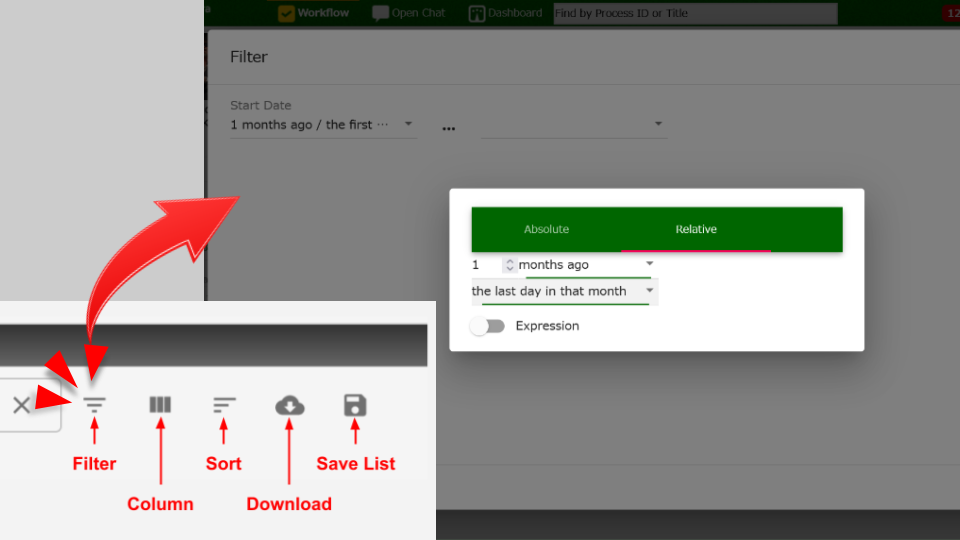The width and height of the screenshot is (960, 540).
Task: Expand the empty end date dropdown
Action: tap(573, 125)
